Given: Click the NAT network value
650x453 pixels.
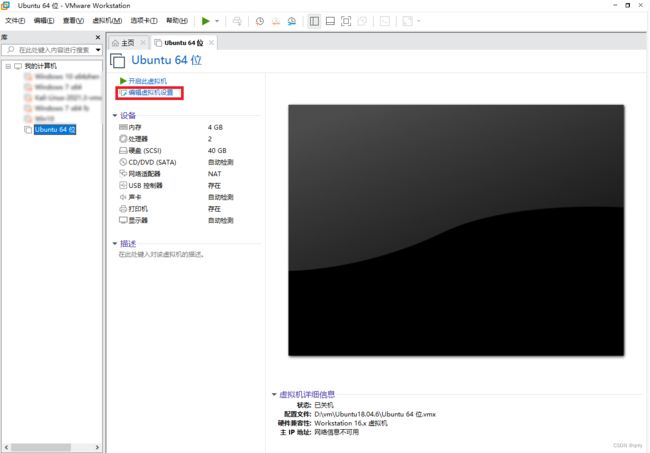Looking at the screenshot, I should point(214,174).
